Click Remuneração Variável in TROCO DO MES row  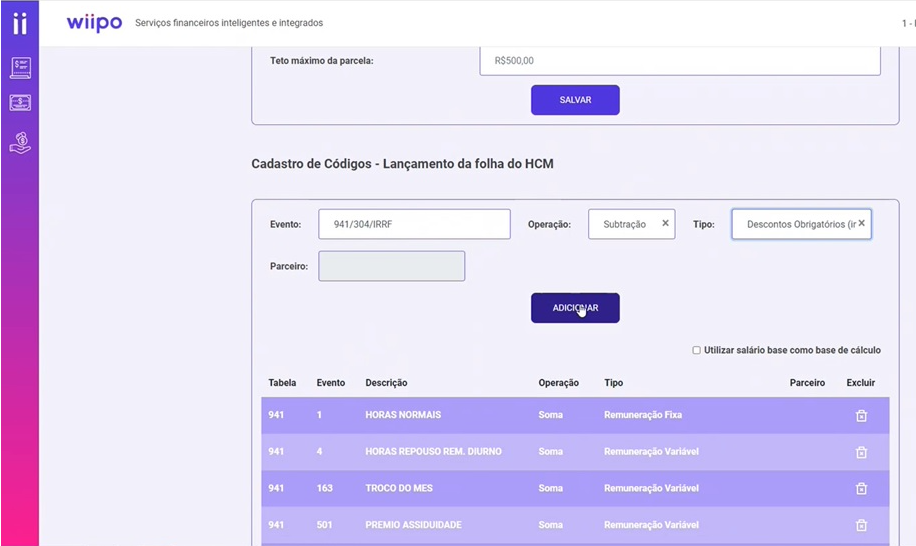pos(651,488)
